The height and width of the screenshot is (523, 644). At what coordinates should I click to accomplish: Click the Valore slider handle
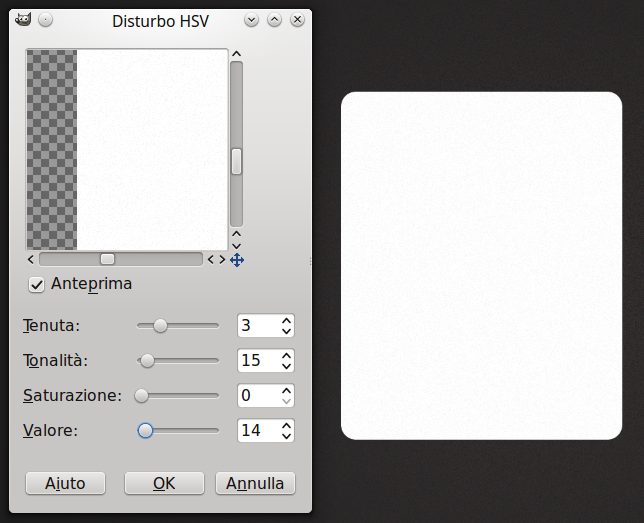145,431
